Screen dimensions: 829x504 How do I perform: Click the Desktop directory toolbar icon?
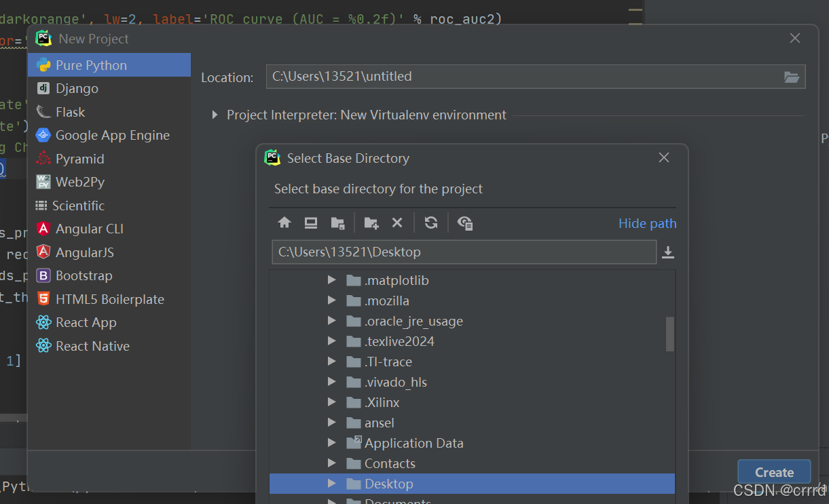click(x=311, y=222)
